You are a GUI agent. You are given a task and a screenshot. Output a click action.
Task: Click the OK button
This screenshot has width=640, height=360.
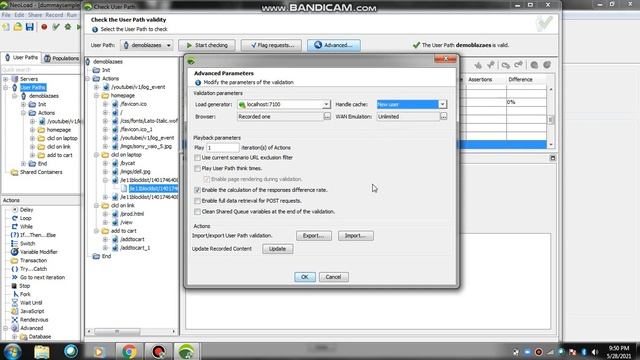305,277
